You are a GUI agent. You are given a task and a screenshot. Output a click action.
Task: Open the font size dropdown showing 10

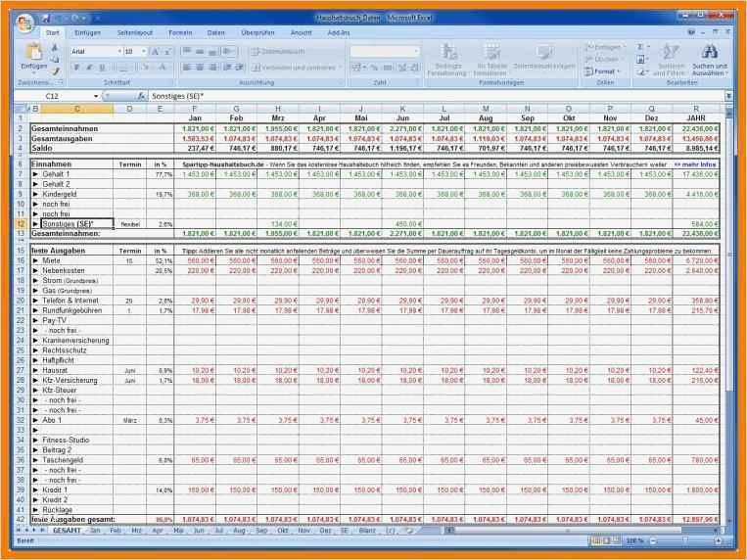(x=144, y=52)
